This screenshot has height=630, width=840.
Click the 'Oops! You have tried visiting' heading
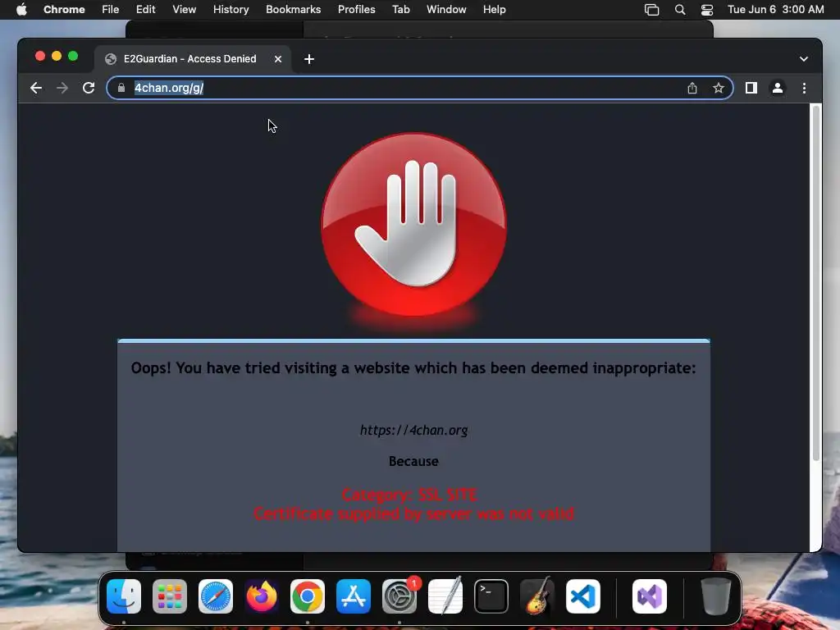click(x=413, y=368)
